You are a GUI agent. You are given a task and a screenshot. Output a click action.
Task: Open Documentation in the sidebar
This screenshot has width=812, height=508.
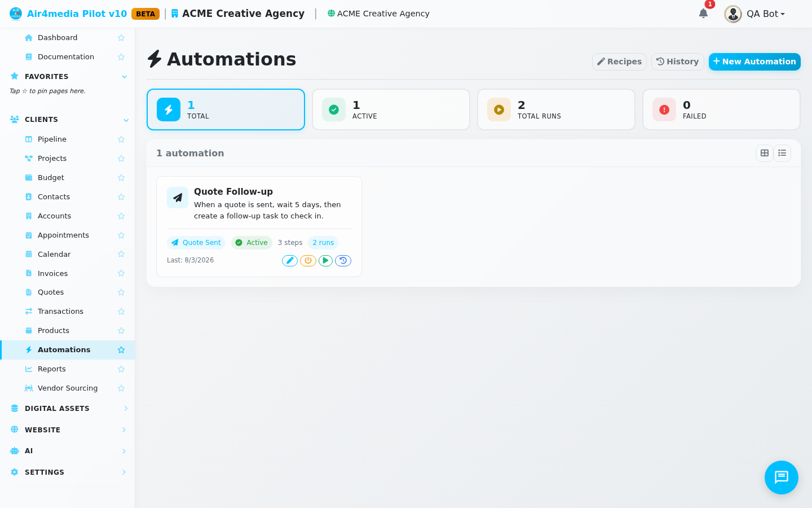[x=67, y=57]
